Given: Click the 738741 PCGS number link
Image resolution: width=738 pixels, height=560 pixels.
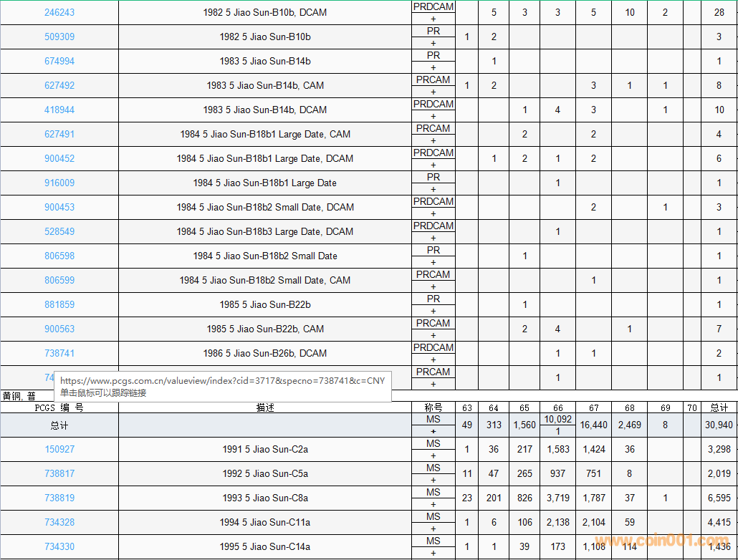Looking at the screenshot, I should [x=59, y=353].
